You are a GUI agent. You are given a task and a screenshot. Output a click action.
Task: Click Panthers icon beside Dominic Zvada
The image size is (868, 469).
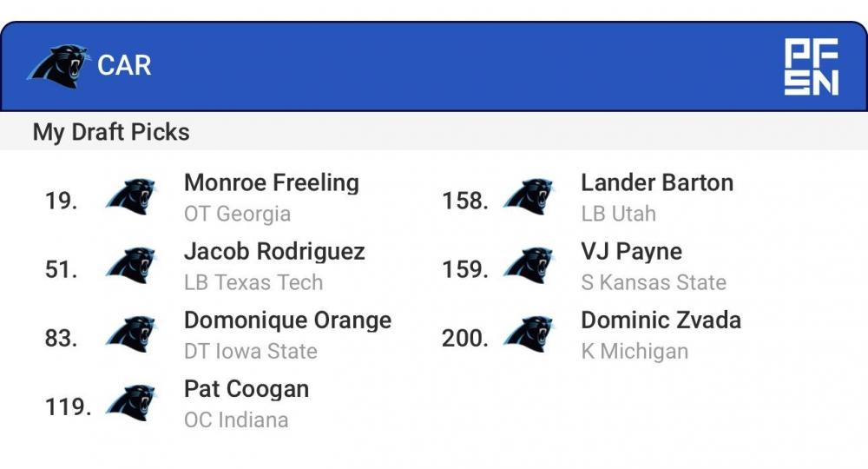[x=529, y=334]
